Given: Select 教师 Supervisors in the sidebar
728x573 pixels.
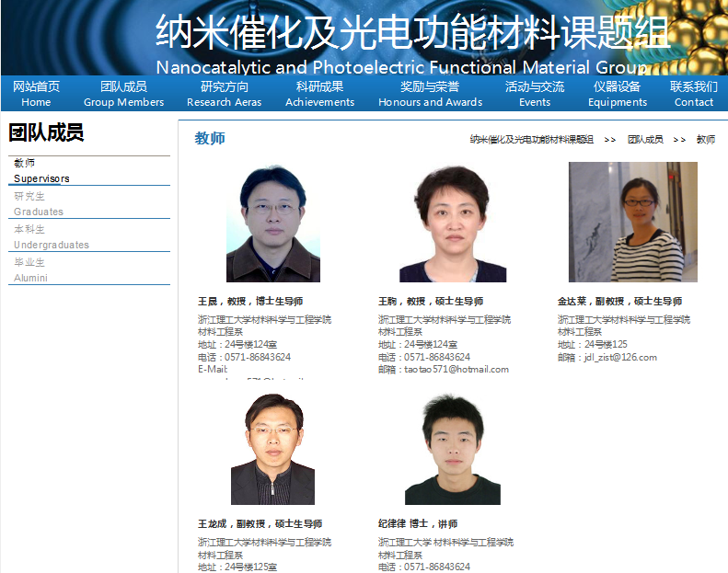Looking at the screenshot, I should tap(41, 170).
